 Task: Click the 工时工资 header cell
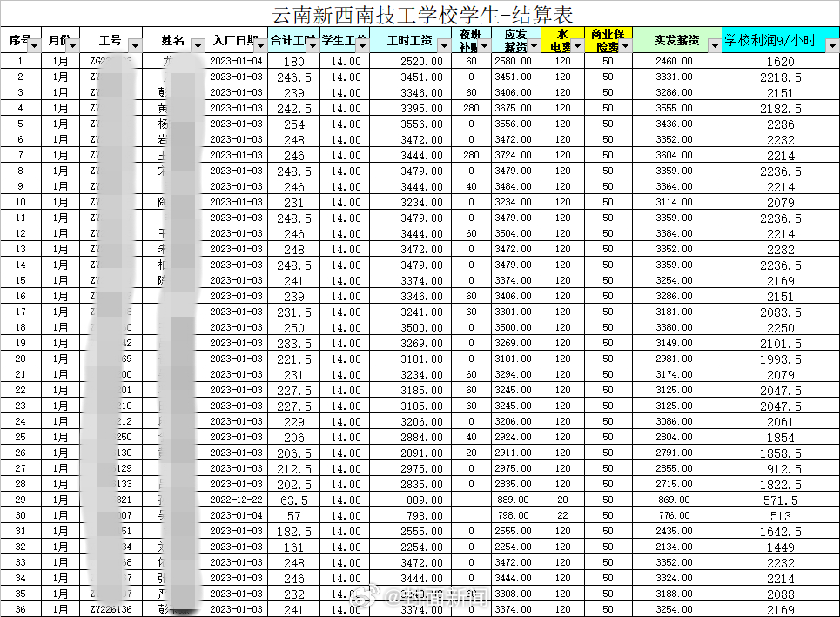[x=410, y=40]
